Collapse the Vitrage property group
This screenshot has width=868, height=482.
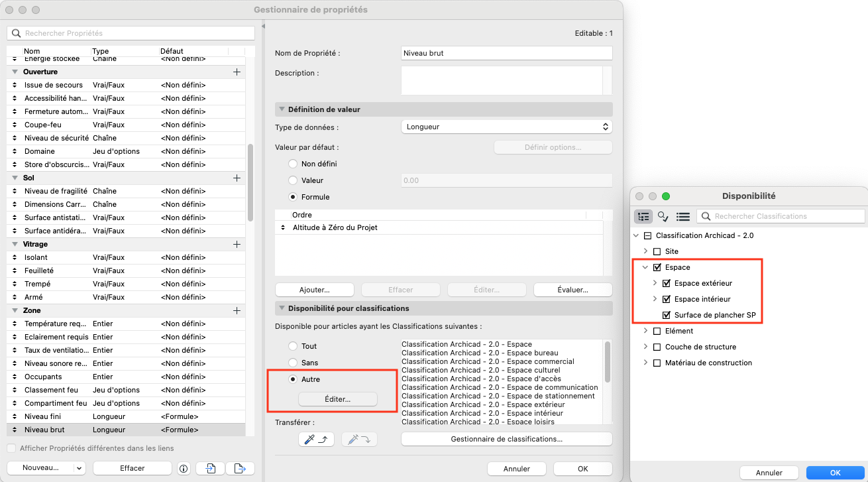coord(15,244)
